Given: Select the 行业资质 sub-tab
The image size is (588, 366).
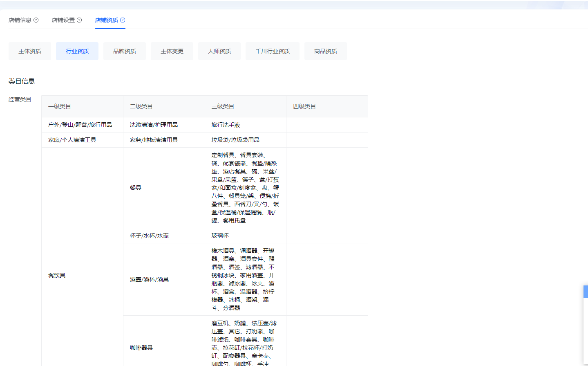Looking at the screenshot, I should coord(77,51).
